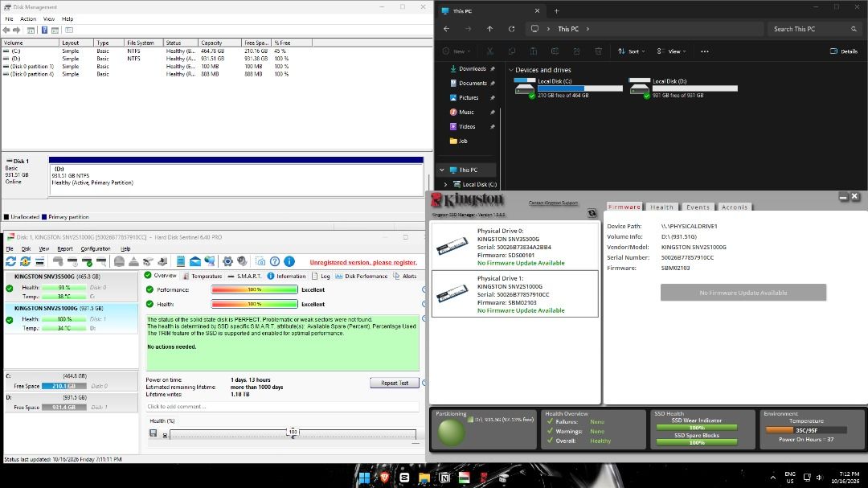
Task: Click the Contact Kingston Support link
Action: [553, 203]
